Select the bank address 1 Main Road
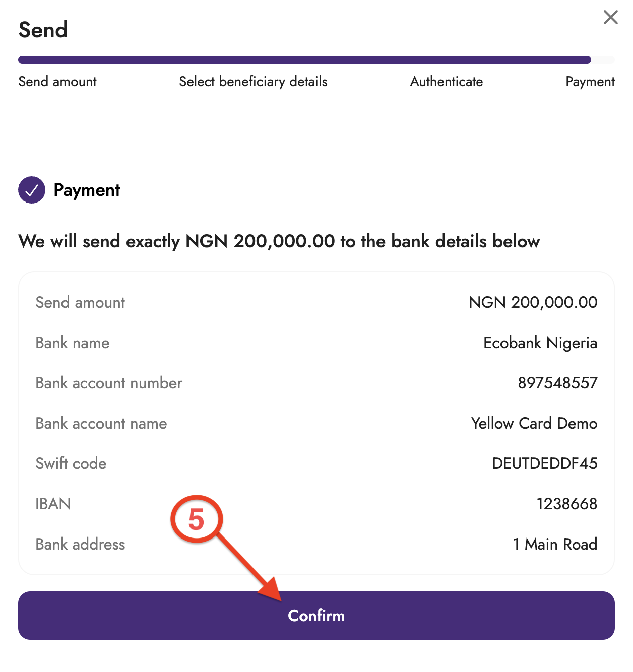Image resolution: width=633 pixels, height=672 pixels. pyautogui.click(x=555, y=544)
